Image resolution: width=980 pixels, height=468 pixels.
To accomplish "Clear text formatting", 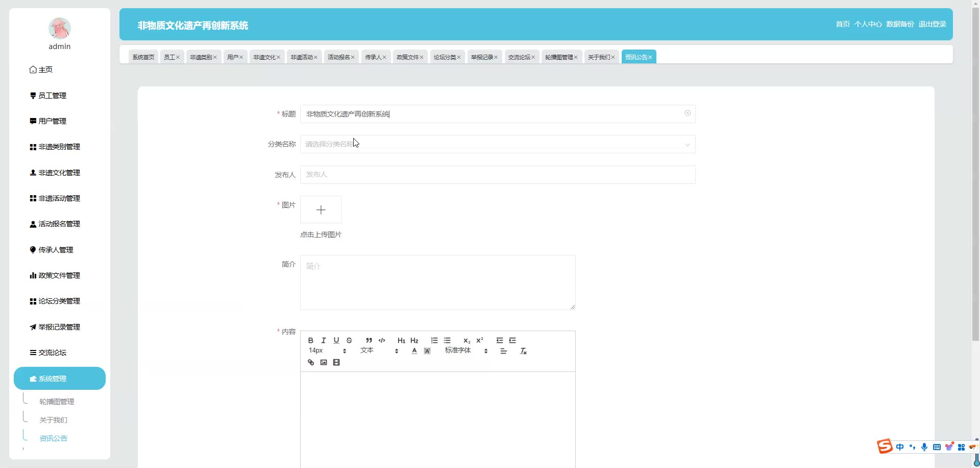I will (523, 351).
